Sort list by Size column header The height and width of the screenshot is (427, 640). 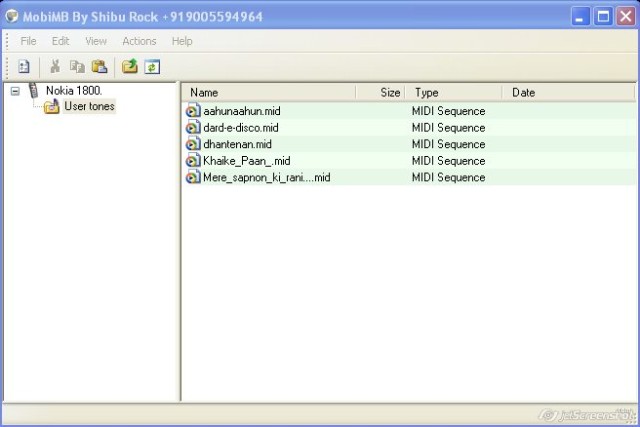pos(380,93)
